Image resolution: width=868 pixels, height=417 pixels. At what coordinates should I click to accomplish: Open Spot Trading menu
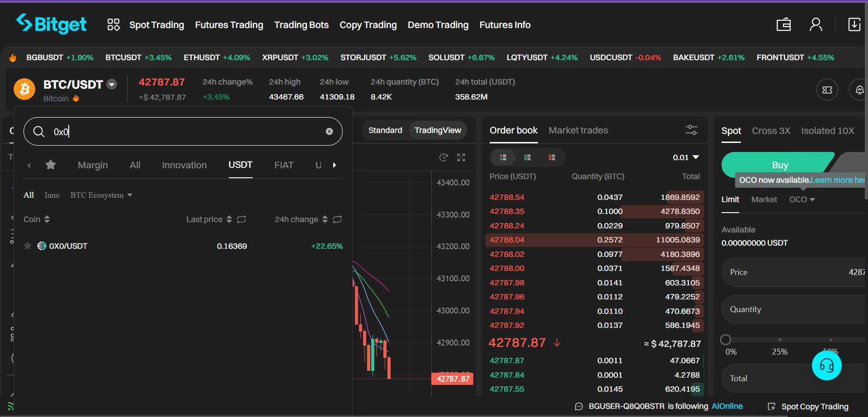(157, 25)
